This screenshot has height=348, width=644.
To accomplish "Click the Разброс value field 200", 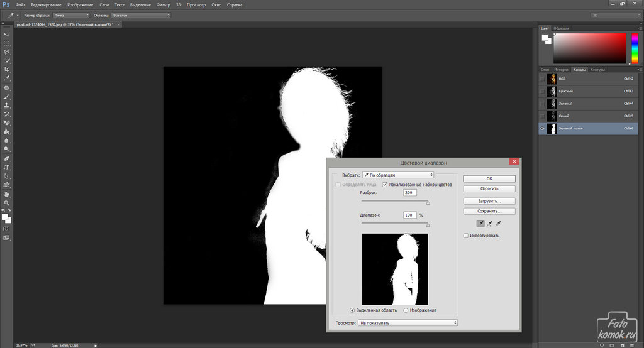I will (x=410, y=192).
